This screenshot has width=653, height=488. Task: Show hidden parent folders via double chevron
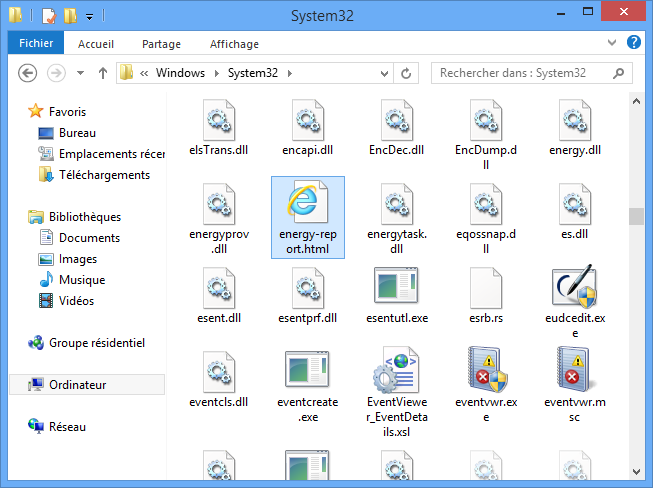click(144, 74)
